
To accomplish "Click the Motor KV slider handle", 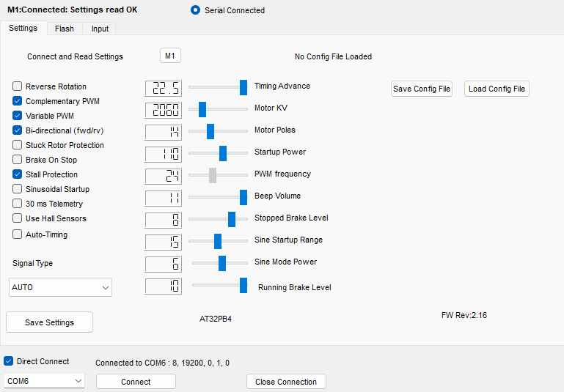I will pyautogui.click(x=202, y=109).
